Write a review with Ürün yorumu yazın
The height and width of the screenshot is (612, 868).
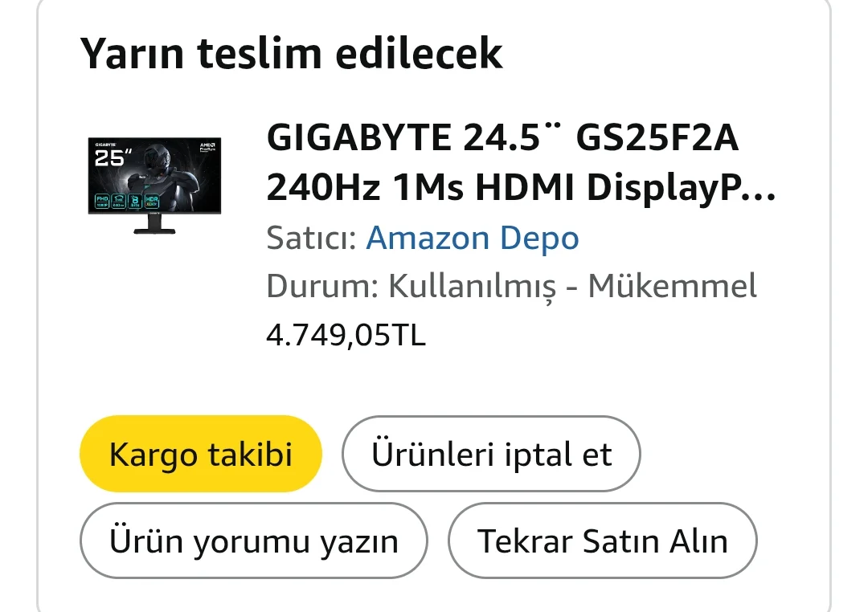253,541
